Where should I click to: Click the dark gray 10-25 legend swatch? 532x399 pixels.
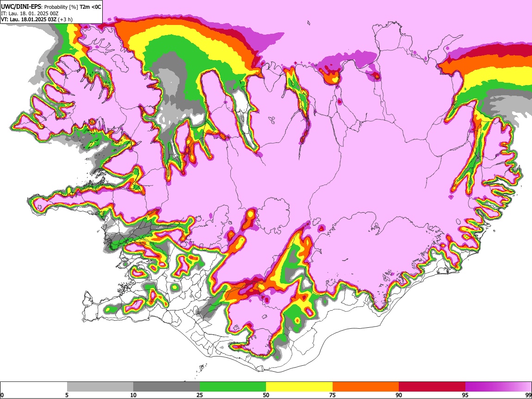[167, 387]
